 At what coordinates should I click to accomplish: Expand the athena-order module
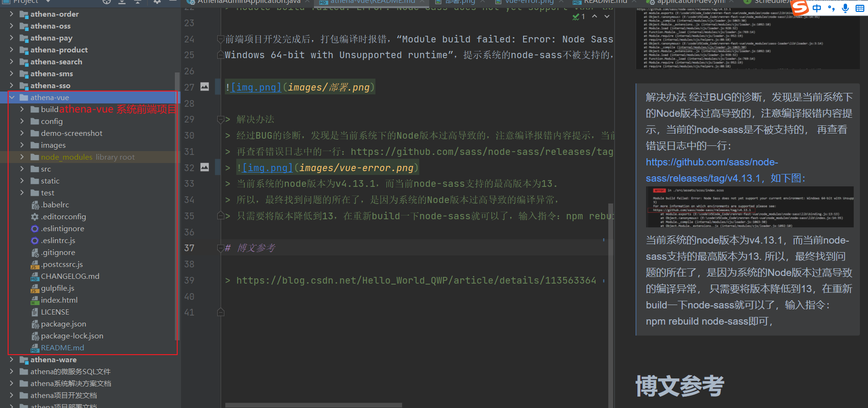(x=11, y=14)
